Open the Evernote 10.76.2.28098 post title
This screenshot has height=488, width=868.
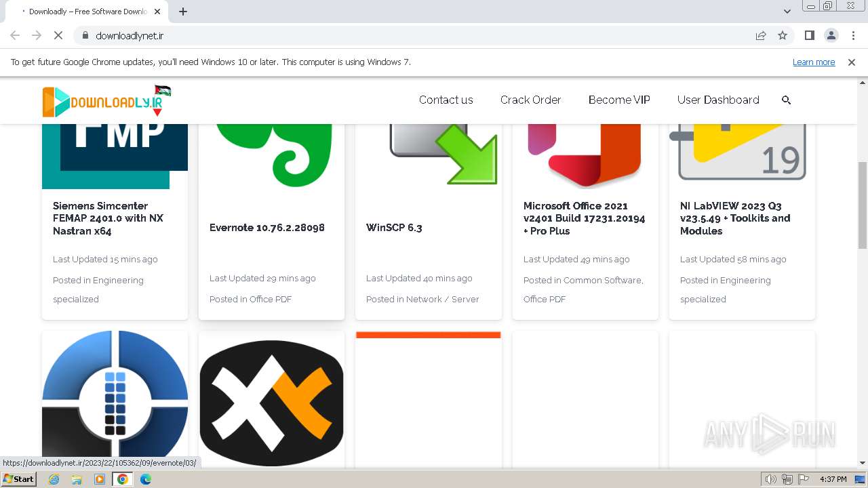[267, 228]
